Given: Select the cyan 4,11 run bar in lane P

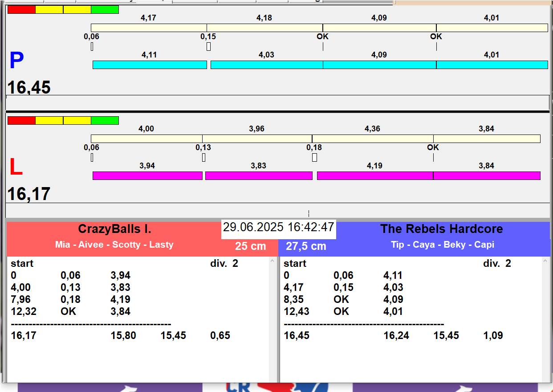Looking at the screenshot, I should click(x=150, y=65).
